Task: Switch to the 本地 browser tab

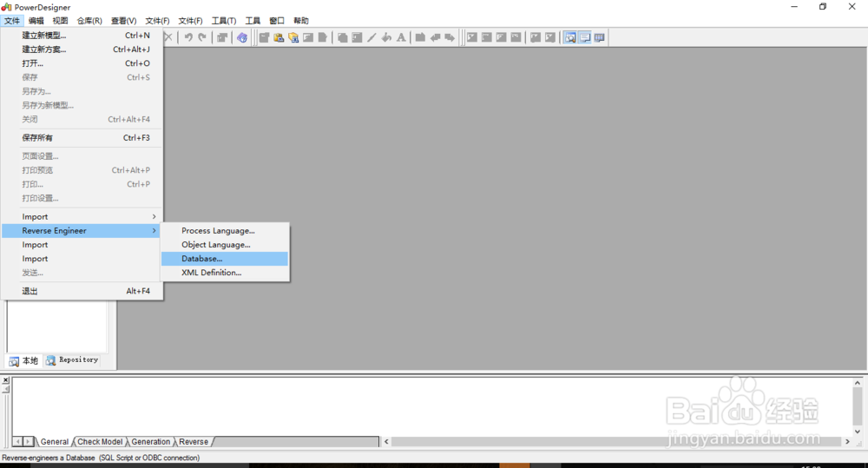Action: click(23, 360)
